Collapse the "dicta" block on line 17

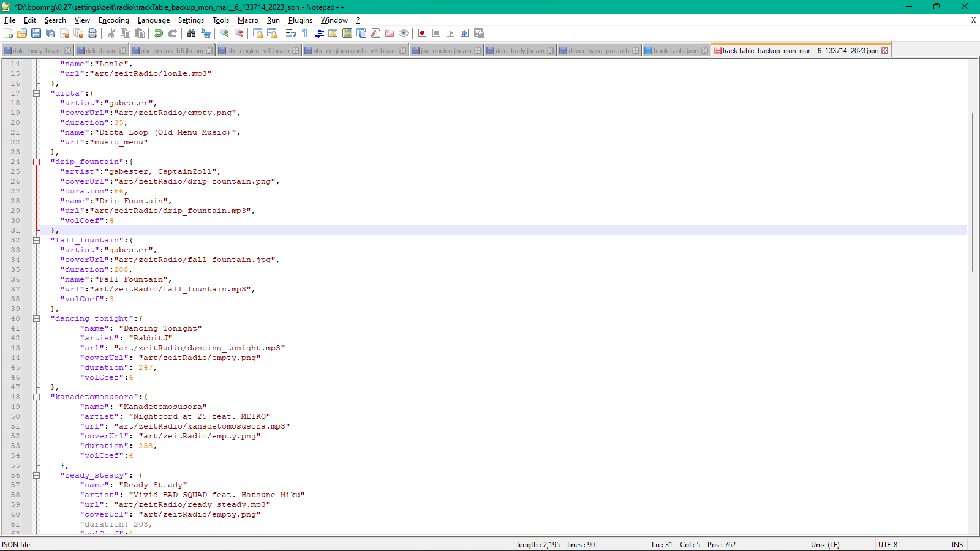pyautogui.click(x=36, y=93)
